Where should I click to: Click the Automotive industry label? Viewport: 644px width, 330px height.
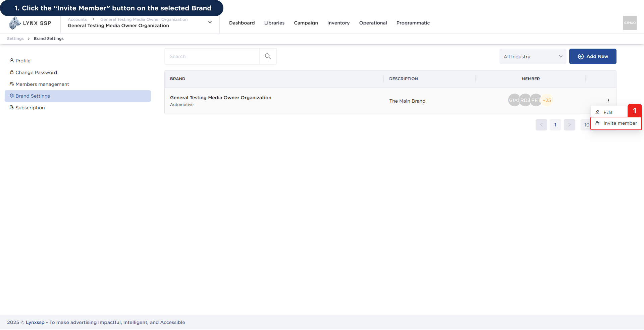pos(182,105)
